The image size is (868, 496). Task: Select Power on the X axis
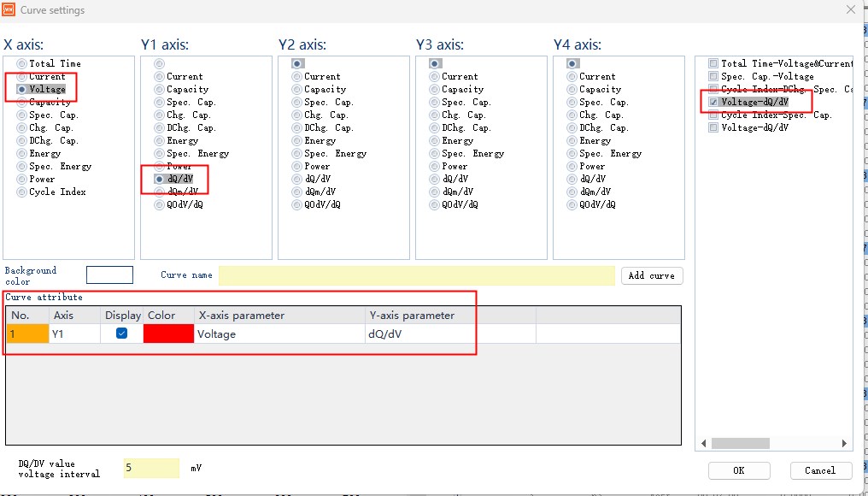pyautogui.click(x=21, y=179)
